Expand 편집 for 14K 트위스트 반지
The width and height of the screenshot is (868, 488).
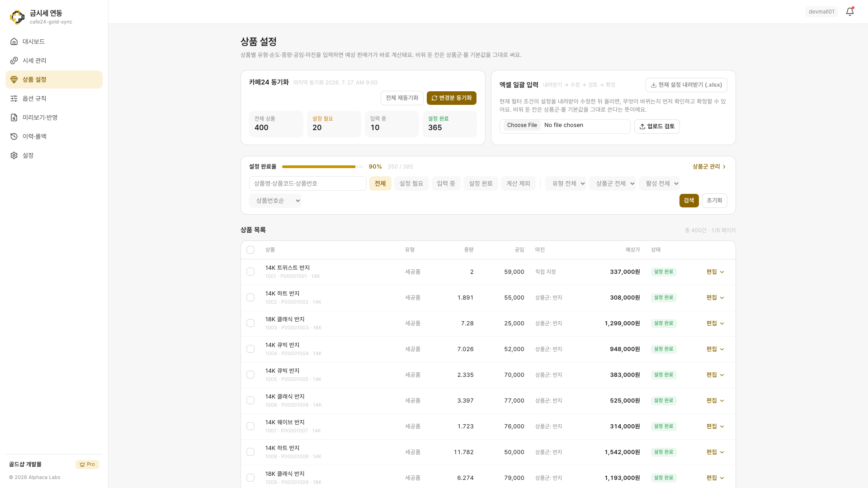coord(715,272)
